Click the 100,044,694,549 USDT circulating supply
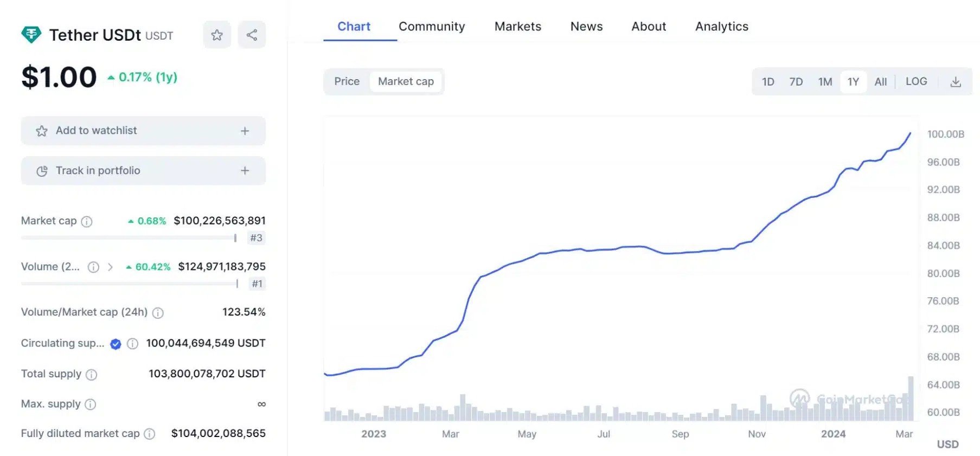This screenshot has width=980, height=456. tap(206, 343)
